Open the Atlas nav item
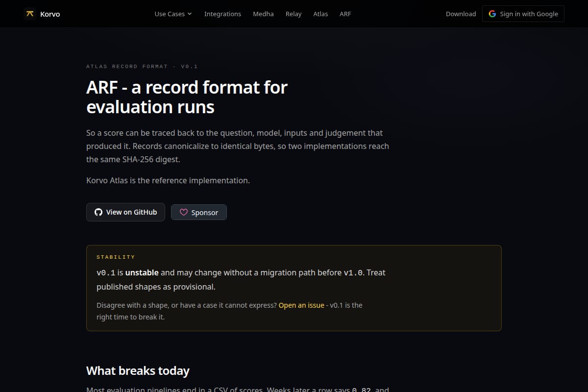The image size is (588, 392). pyautogui.click(x=320, y=14)
